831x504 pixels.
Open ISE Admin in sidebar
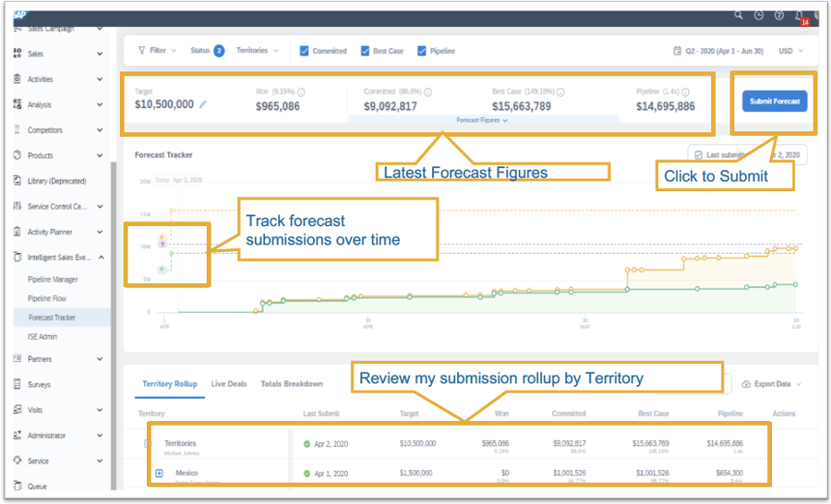coord(42,337)
